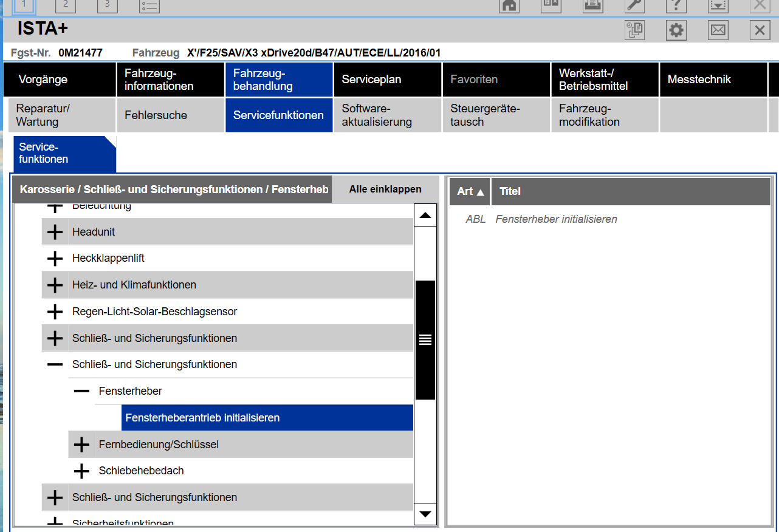
Task: Collapse the Fensterheber minus icon
Action: pyautogui.click(x=81, y=391)
